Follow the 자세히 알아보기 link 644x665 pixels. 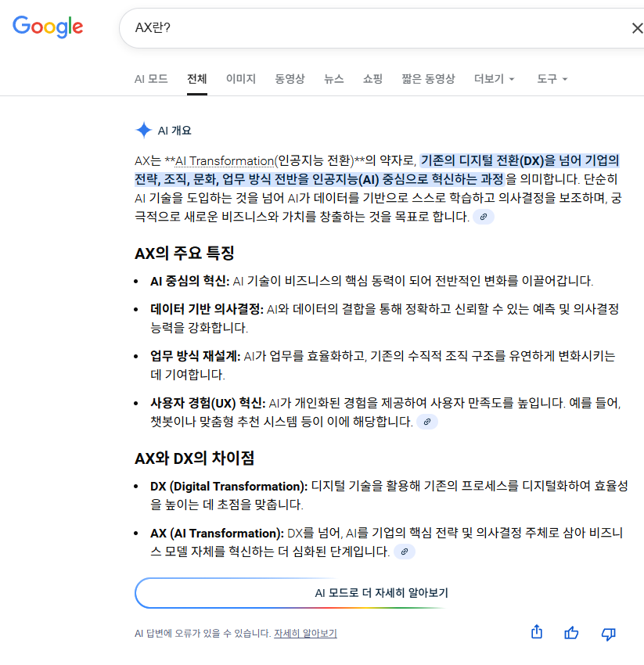305,633
